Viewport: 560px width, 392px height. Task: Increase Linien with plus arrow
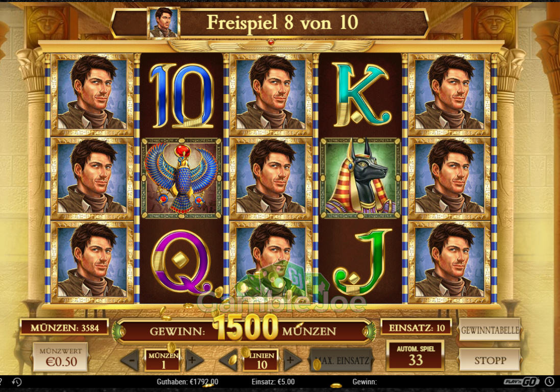[x=290, y=360]
